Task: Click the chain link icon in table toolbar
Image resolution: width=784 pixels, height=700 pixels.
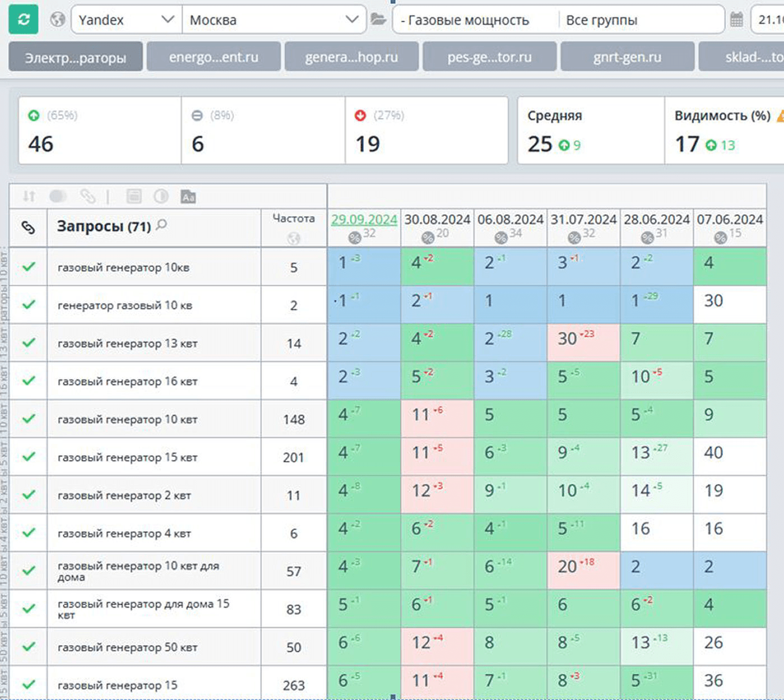Action: click(x=87, y=196)
